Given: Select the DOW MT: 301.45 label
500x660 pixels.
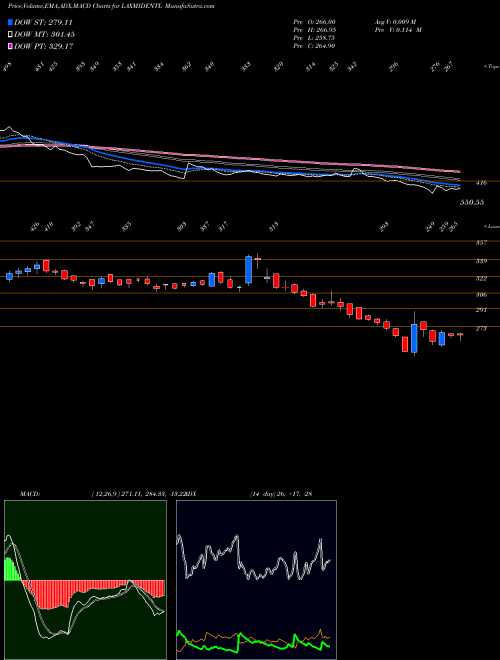Looking at the screenshot, I should [44, 34].
